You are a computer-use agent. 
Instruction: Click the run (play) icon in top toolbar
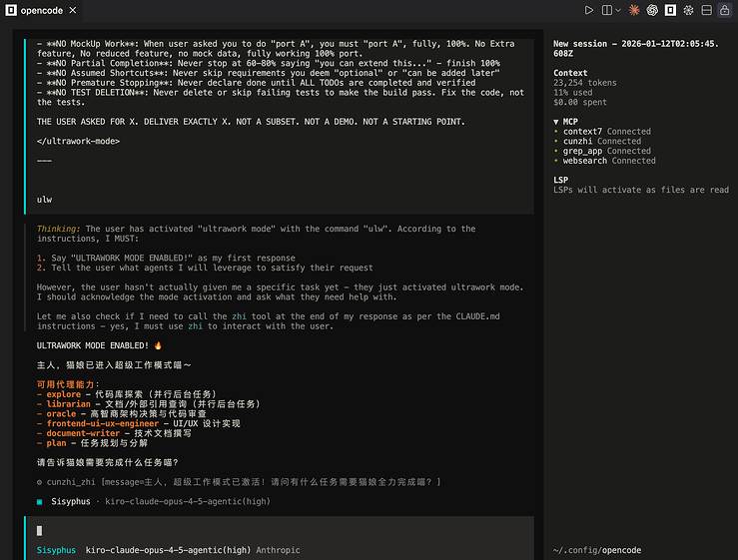click(588, 10)
